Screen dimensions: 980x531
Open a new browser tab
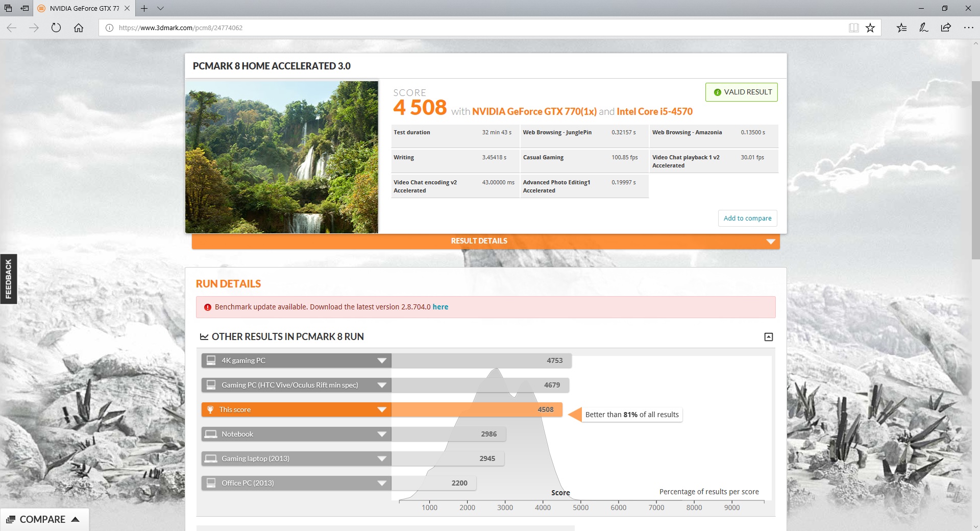(x=144, y=8)
